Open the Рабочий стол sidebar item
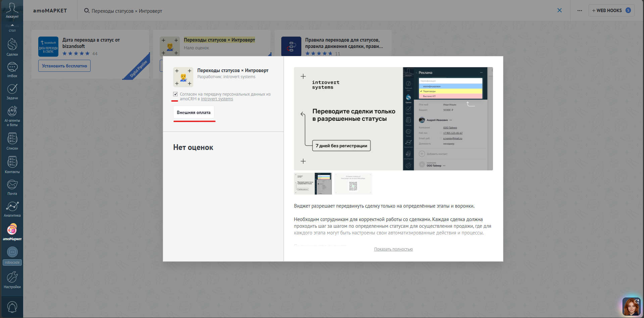 click(12, 28)
